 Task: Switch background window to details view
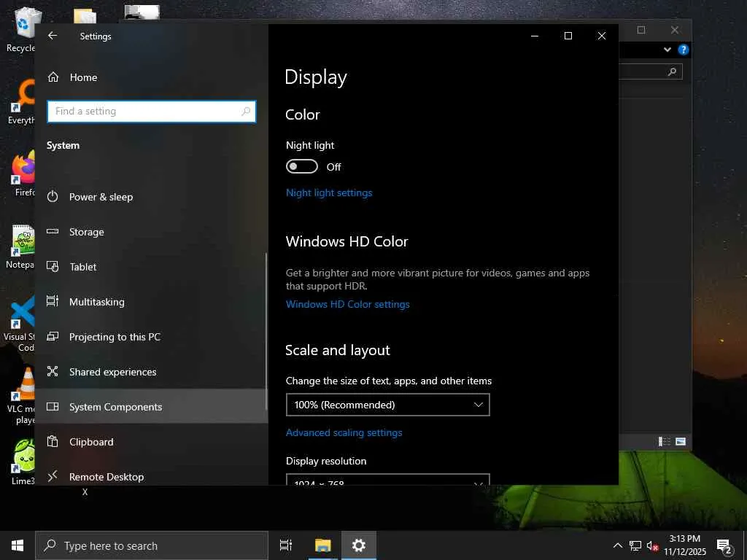tap(664, 441)
